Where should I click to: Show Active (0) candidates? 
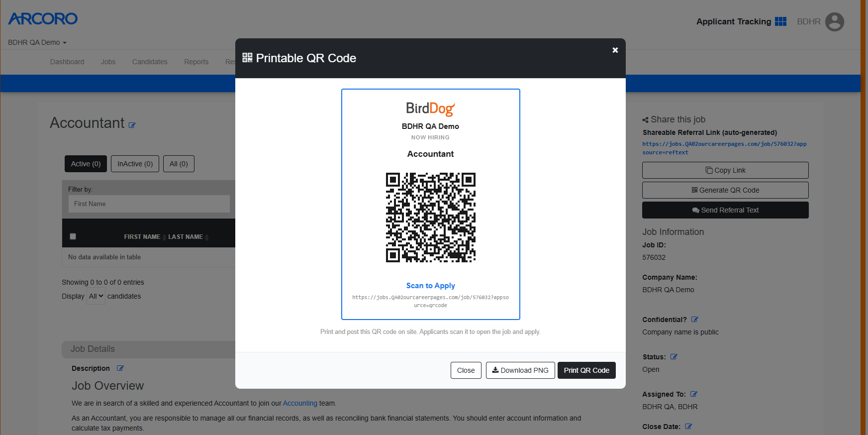(x=86, y=164)
